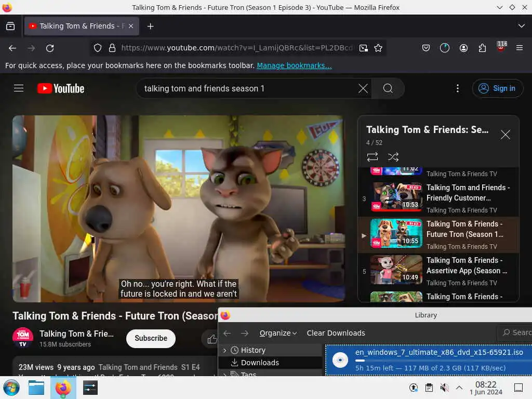532x399 pixels.
Task: Open uBlock extension icon showing 116
Action: coord(501,47)
